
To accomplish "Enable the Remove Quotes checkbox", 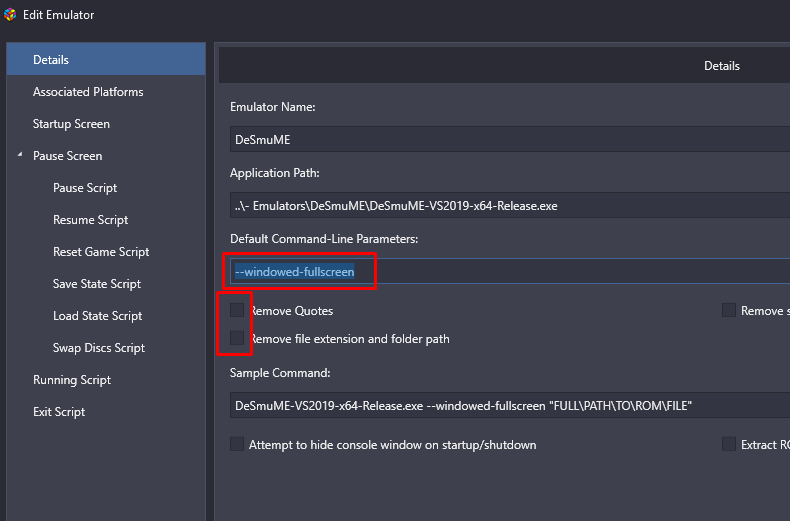I will point(237,310).
